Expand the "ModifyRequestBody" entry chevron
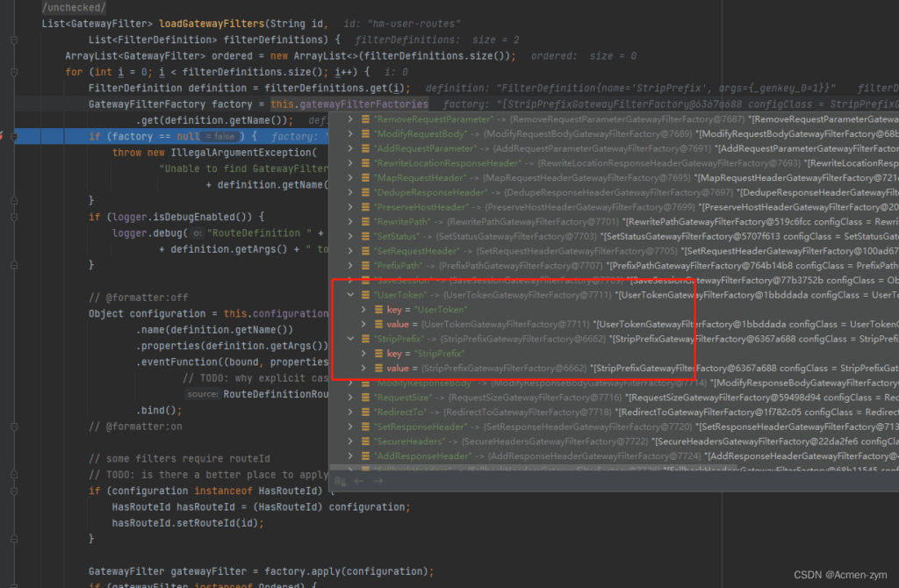Viewport: 899px width, 588px height. point(349,133)
